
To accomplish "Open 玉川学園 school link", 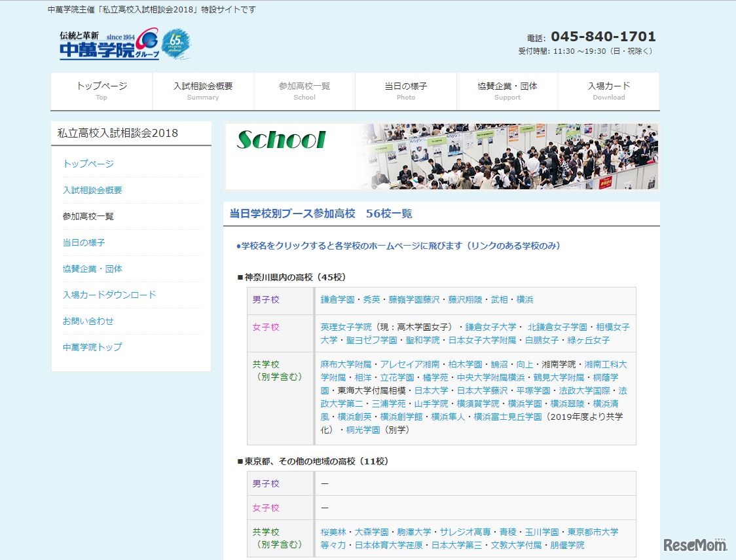I will pos(542,532).
